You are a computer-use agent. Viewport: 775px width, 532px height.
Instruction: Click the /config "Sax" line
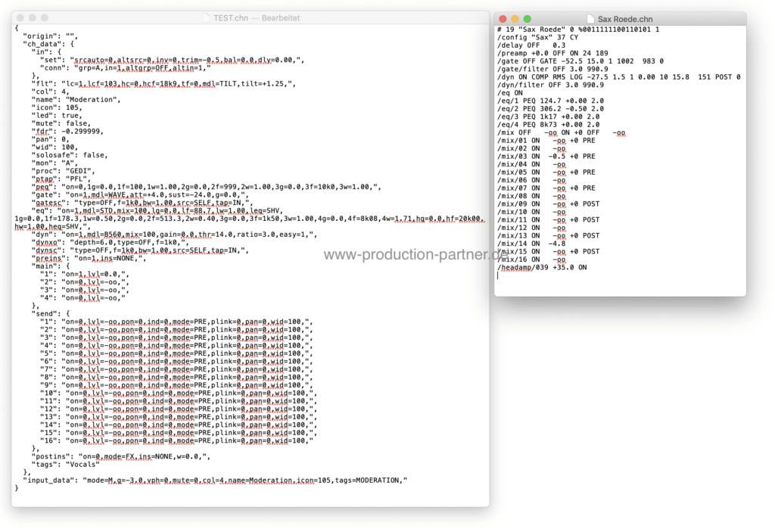click(x=531, y=37)
